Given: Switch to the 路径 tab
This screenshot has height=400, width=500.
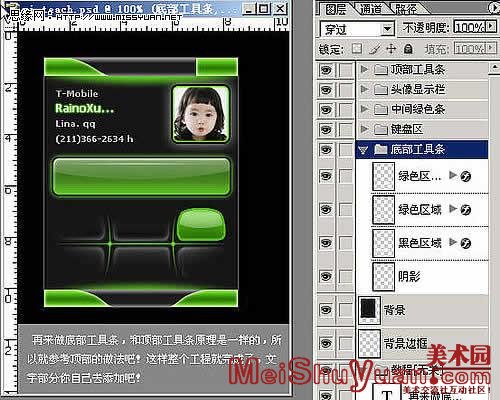Looking at the screenshot, I should click(x=405, y=9).
